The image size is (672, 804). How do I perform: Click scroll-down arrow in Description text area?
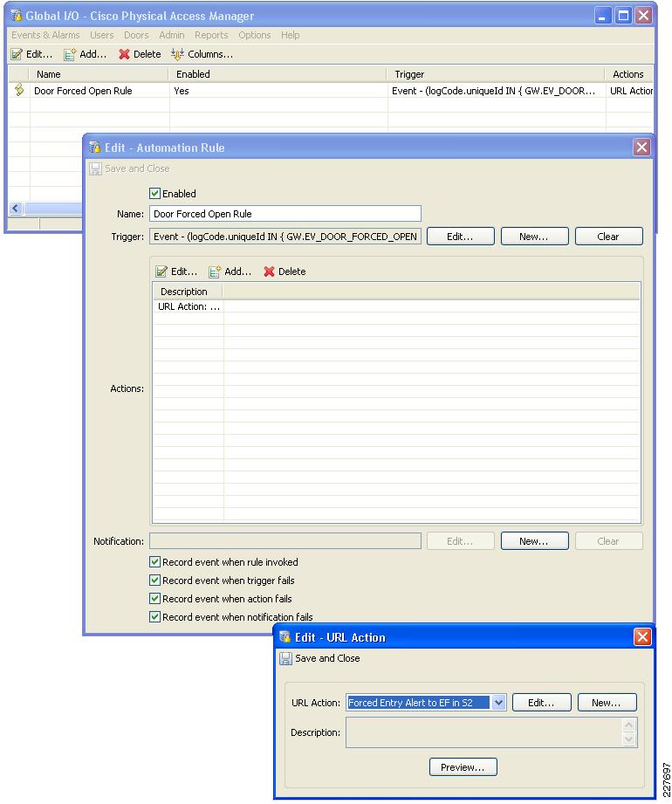(629, 739)
